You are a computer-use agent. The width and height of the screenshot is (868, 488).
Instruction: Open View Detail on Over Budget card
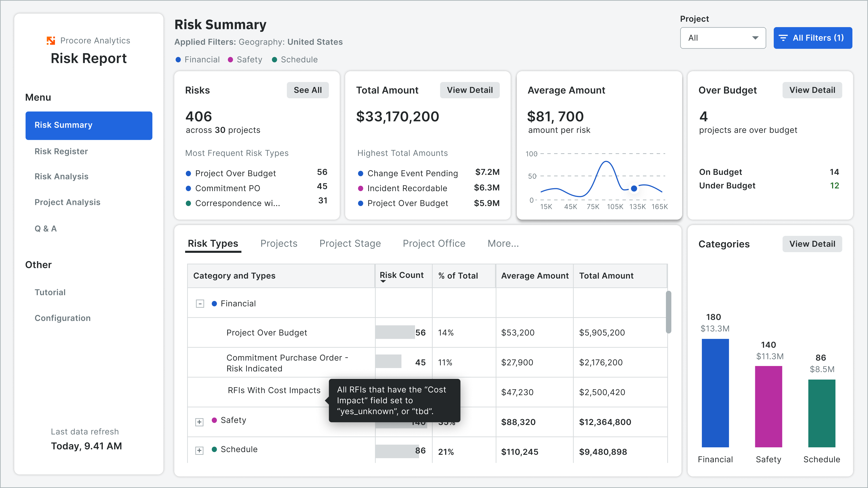coord(812,90)
